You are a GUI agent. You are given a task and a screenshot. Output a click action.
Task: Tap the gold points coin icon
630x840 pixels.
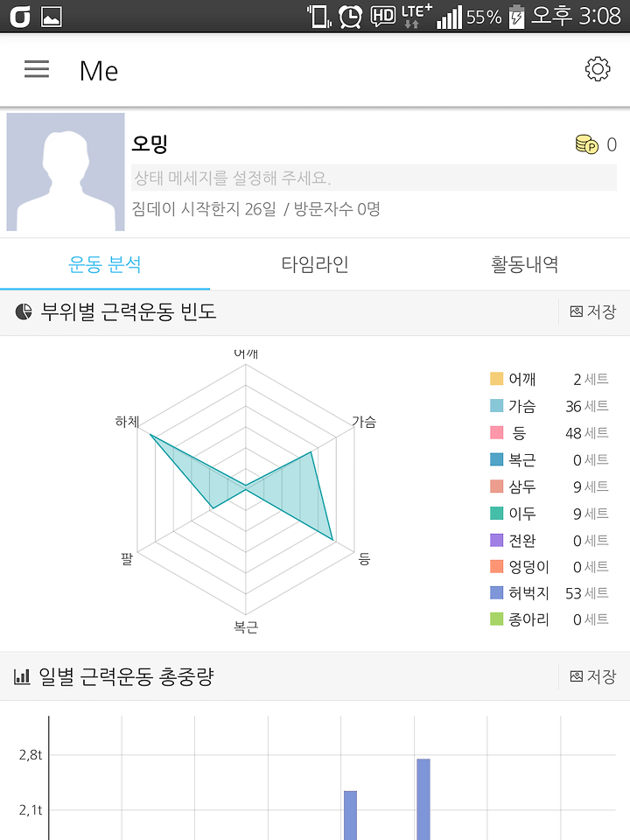586,144
